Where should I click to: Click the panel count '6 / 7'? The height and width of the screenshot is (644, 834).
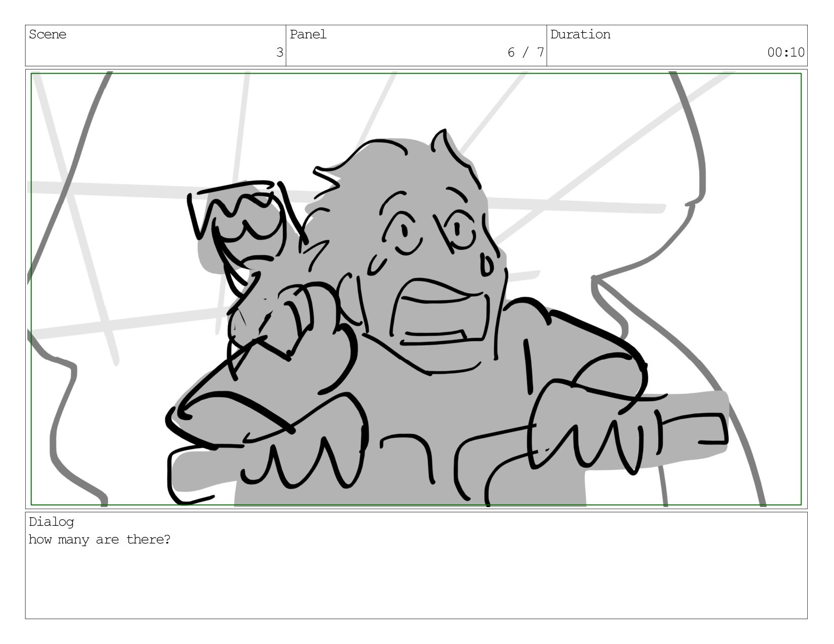526,53
